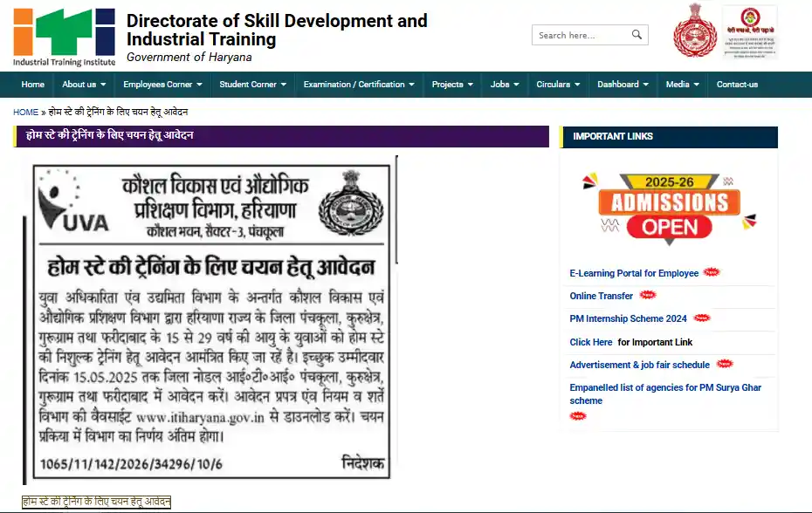
Task: Open PM Internship Scheme 2024 link
Action: 628,318
